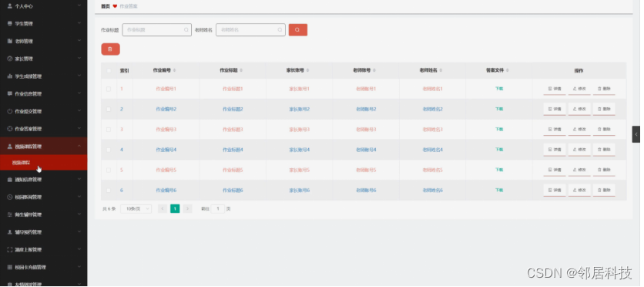Click the next page arrow
This screenshot has width=644, height=287.
pos(188,209)
